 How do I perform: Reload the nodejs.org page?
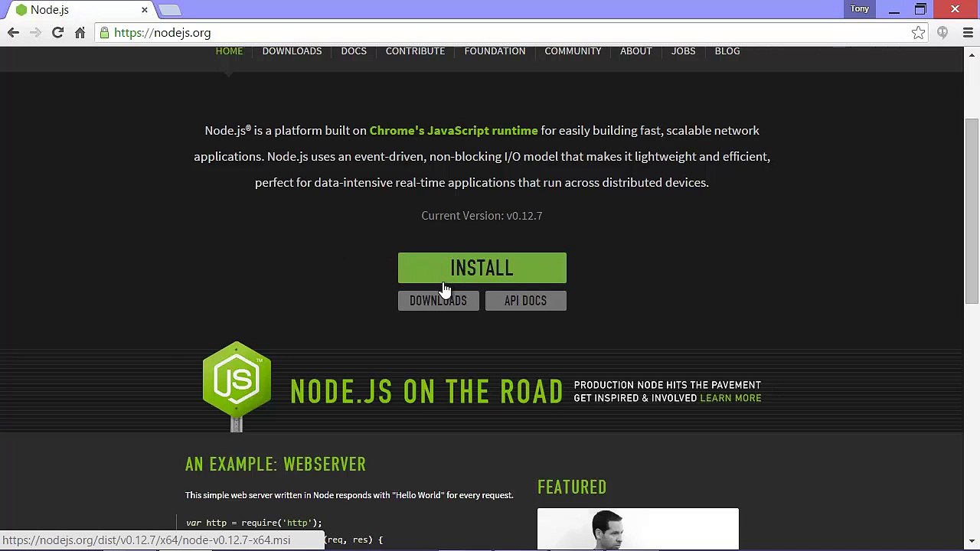pos(57,33)
